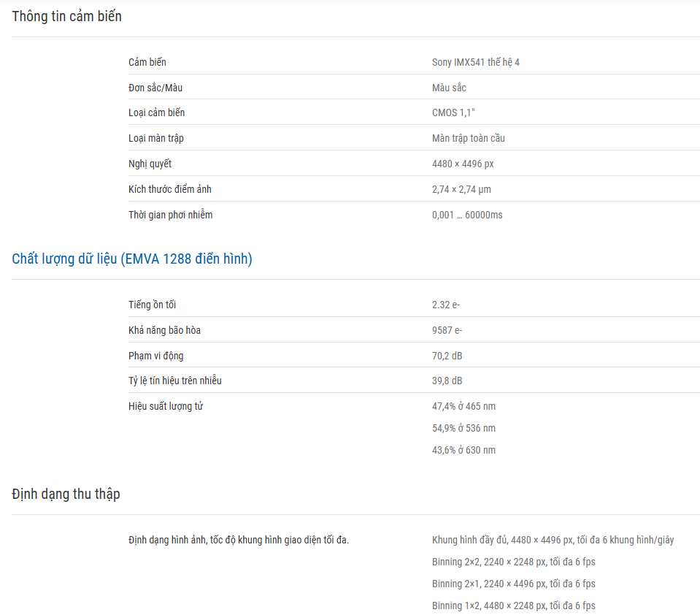Click the 'Định dạng thu thập' section heading
The width and height of the screenshot is (700, 615).
[66, 494]
